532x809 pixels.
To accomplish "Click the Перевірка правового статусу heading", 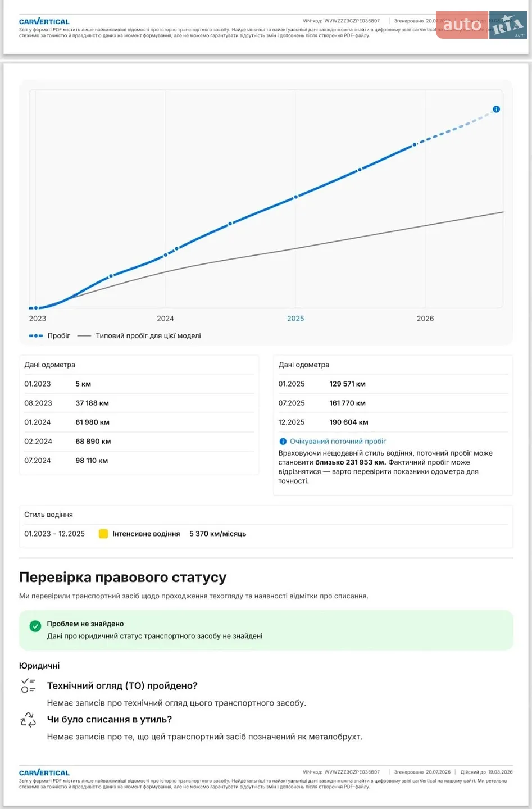I will [123, 578].
